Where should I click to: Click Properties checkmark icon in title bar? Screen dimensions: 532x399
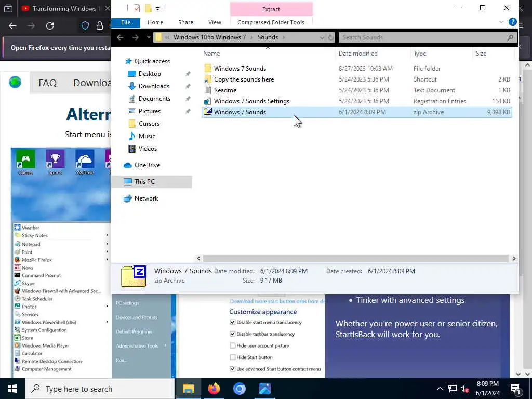137,8
